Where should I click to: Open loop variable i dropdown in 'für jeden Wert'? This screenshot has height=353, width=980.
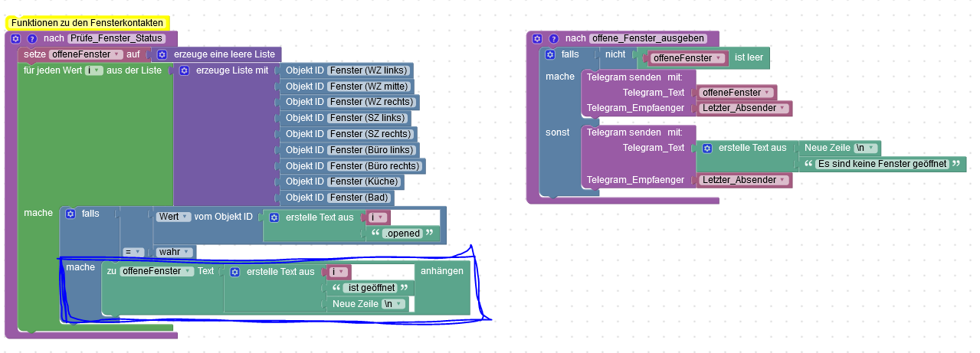click(94, 70)
